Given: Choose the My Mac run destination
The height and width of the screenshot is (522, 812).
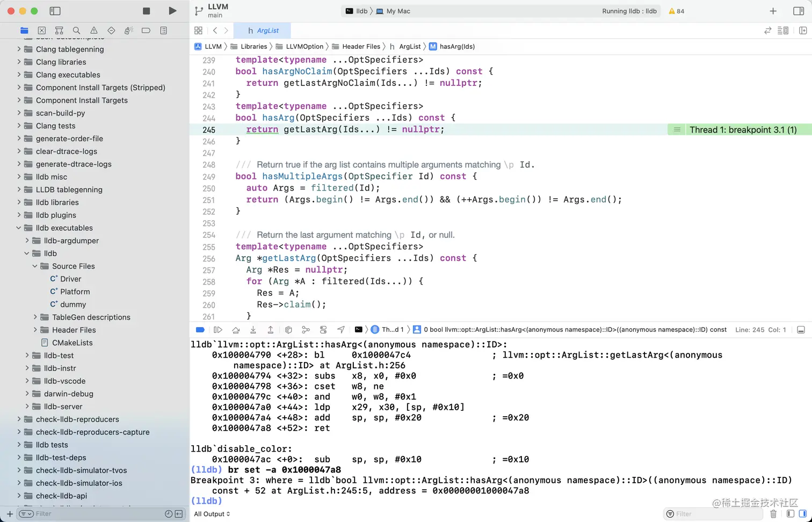Looking at the screenshot, I should coord(393,11).
